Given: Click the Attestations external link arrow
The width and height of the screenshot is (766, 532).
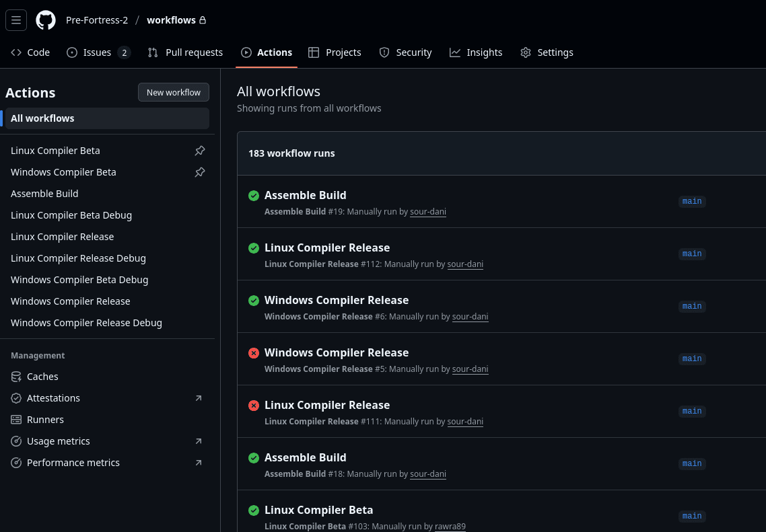Looking at the screenshot, I should (199, 398).
